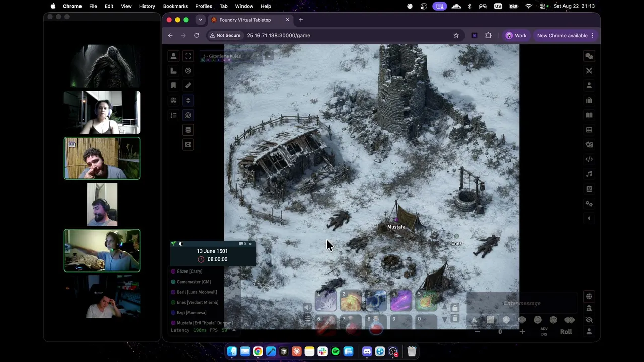The image size is (644, 362).
Task: Close the calendar clock widget
Action: [250, 244]
